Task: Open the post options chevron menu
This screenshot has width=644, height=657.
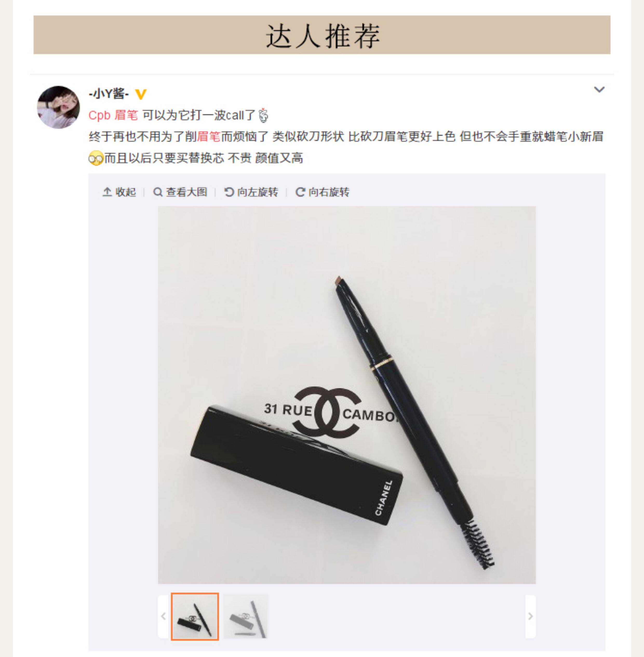Action: (599, 90)
